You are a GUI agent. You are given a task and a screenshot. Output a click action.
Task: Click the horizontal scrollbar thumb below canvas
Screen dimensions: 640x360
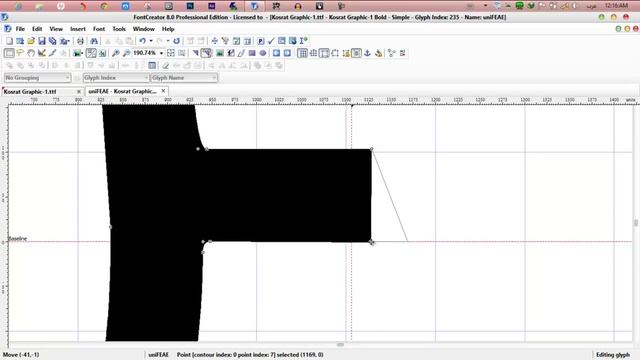(x=340, y=345)
